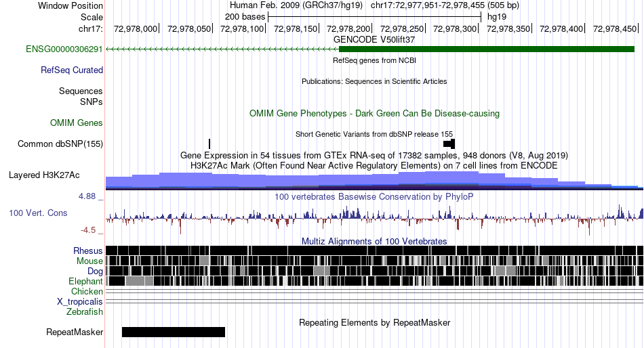Click the Zebrafish alignment row label
The image size is (644, 348).
[x=85, y=312]
